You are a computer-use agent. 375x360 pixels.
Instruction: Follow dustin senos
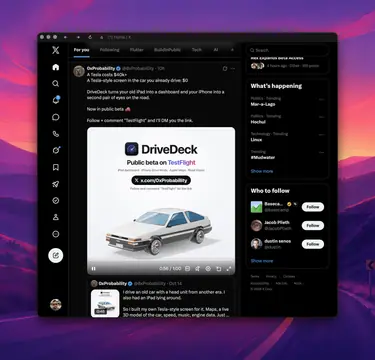click(313, 244)
